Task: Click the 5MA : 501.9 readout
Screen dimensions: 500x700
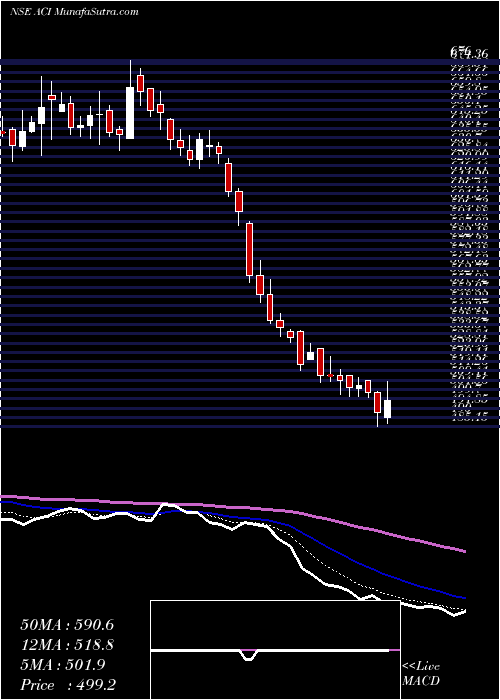Action: (62, 665)
